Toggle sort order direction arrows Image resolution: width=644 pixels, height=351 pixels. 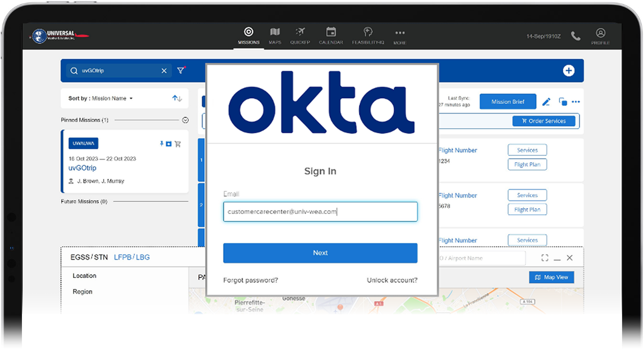coord(177,99)
